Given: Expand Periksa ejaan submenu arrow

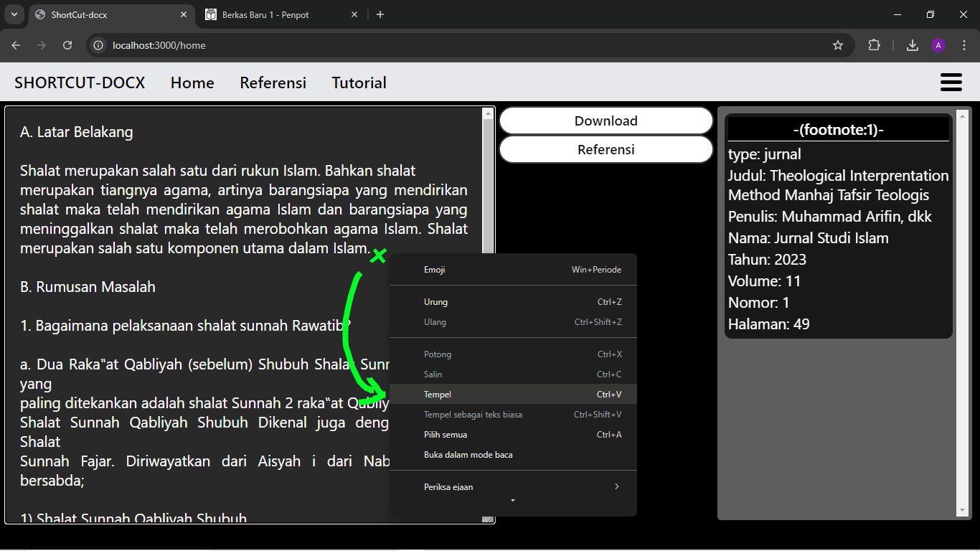Looking at the screenshot, I should pos(616,486).
